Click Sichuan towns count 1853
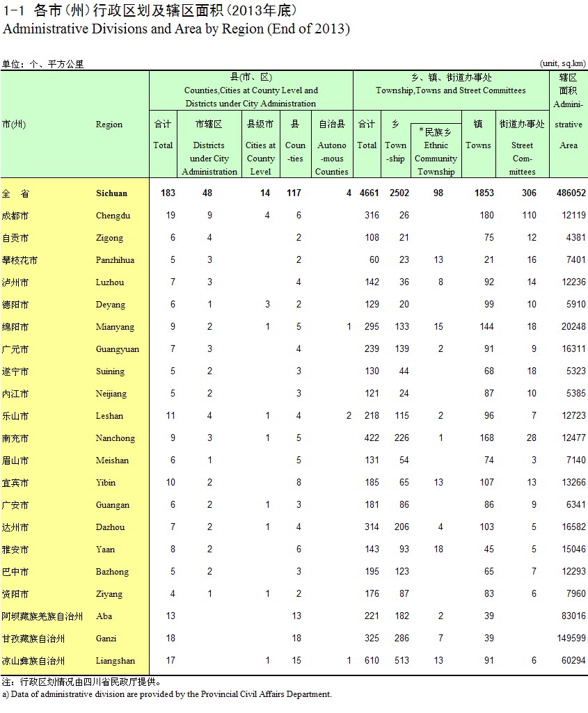This screenshot has width=588, height=713. point(484,193)
